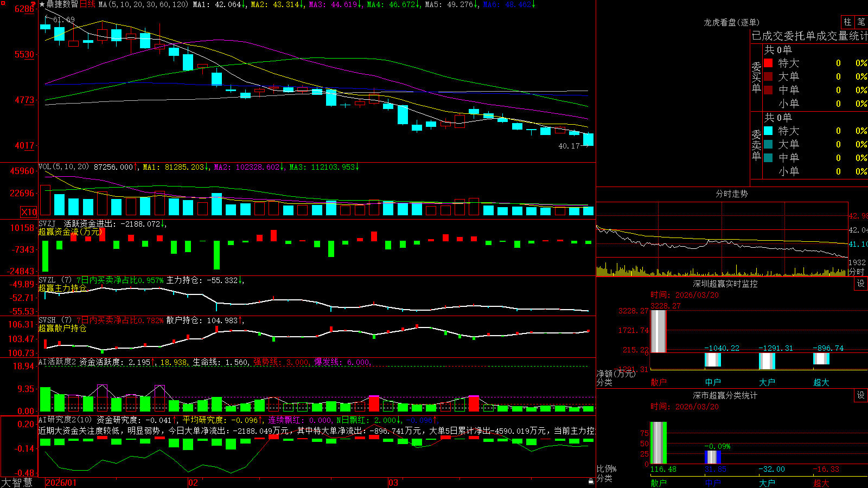Screen dimensions: 868x488
Task: Click the SVZL indicator label
Action: point(47,280)
